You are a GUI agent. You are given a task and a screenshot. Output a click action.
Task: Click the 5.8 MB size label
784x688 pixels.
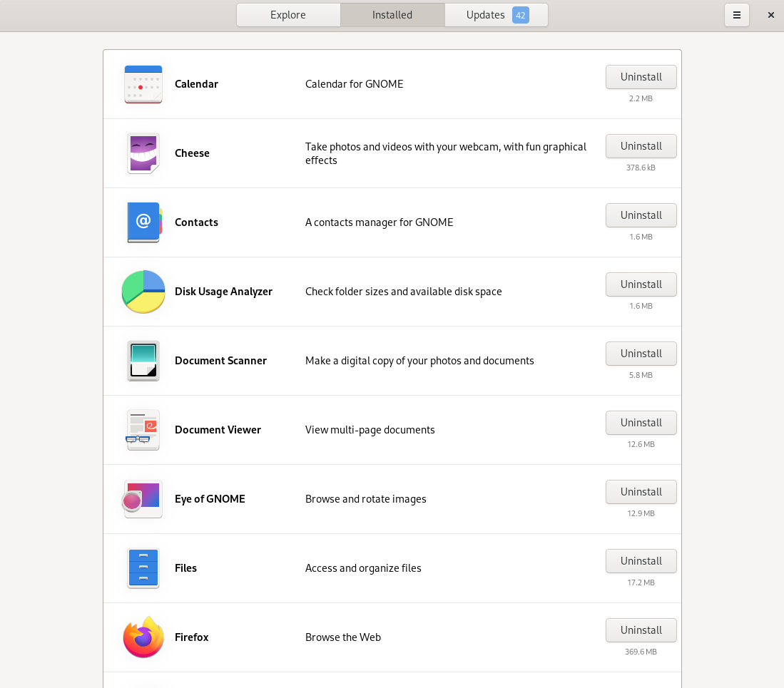641,375
